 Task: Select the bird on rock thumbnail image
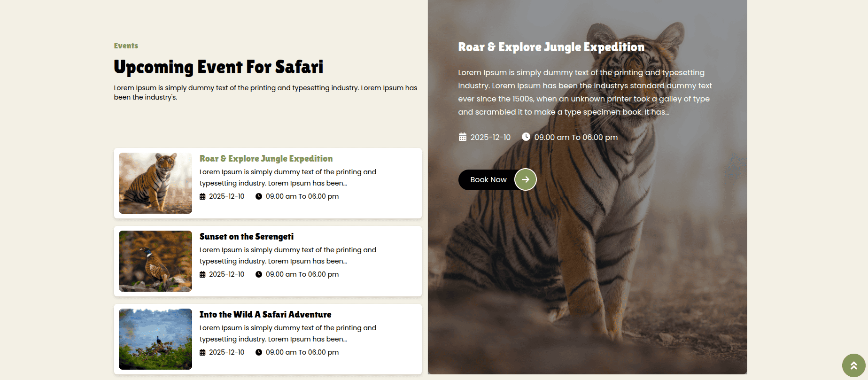[155, 261]
